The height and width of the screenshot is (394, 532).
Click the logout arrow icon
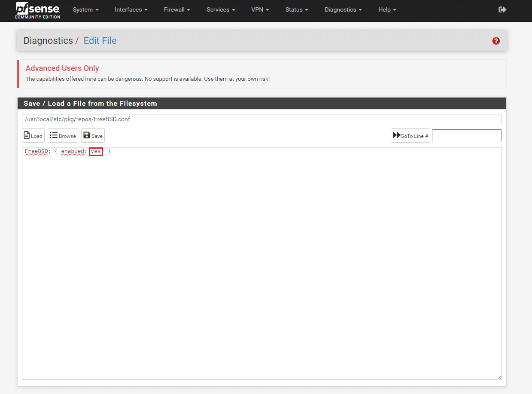coord(502,9)
